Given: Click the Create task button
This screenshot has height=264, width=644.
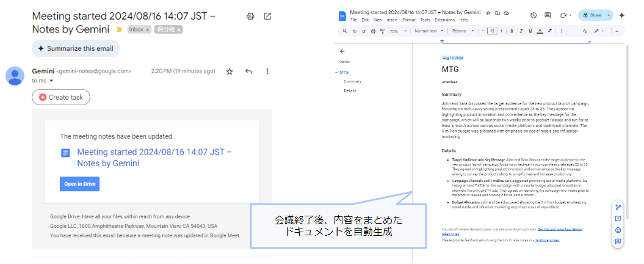Looking at the screenshot, I should [x=61, y=97].
